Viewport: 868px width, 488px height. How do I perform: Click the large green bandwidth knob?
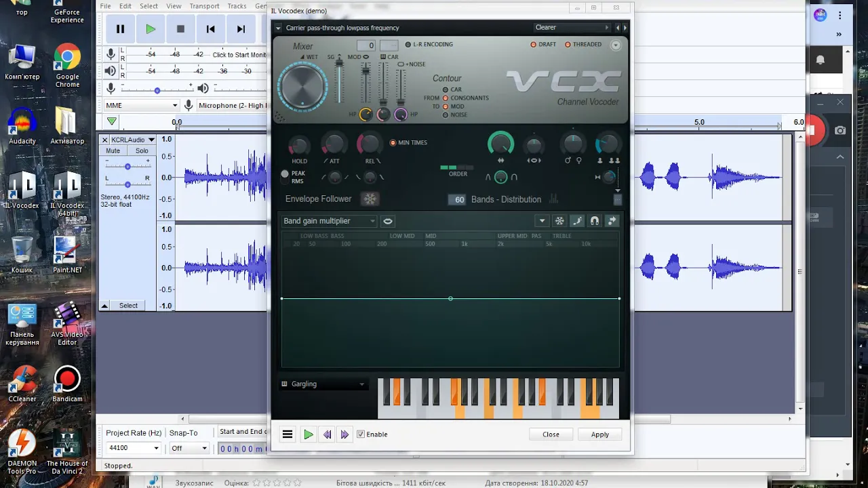point(500,144)
